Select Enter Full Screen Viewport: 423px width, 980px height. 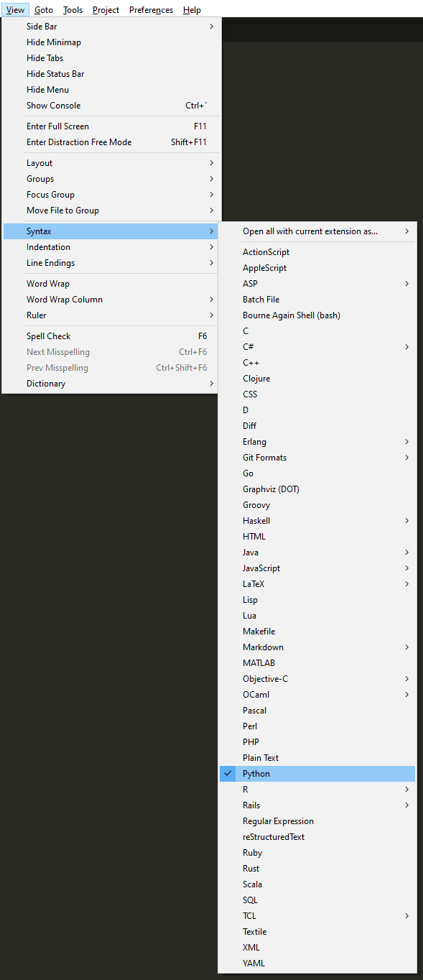[x=111, y=126]
